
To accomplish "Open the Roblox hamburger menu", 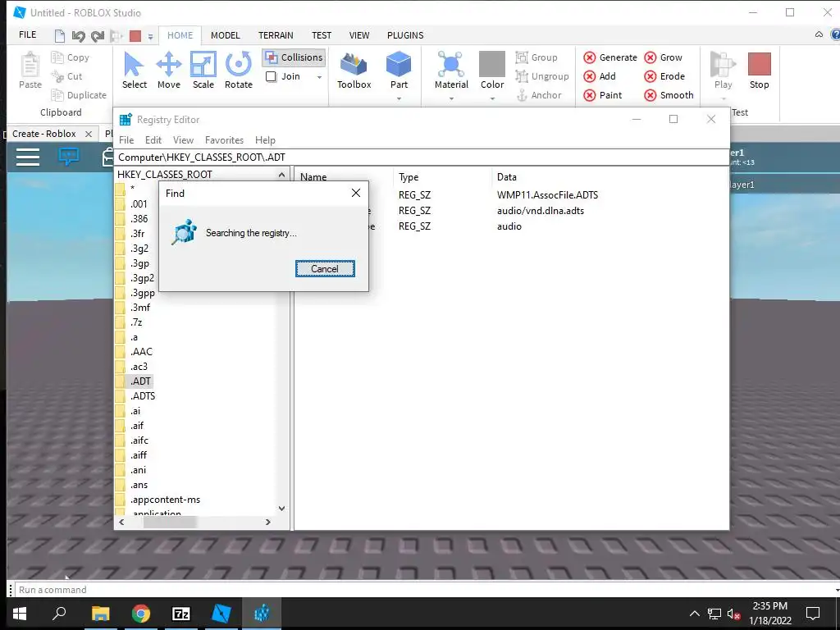I will tap(27, 157).
